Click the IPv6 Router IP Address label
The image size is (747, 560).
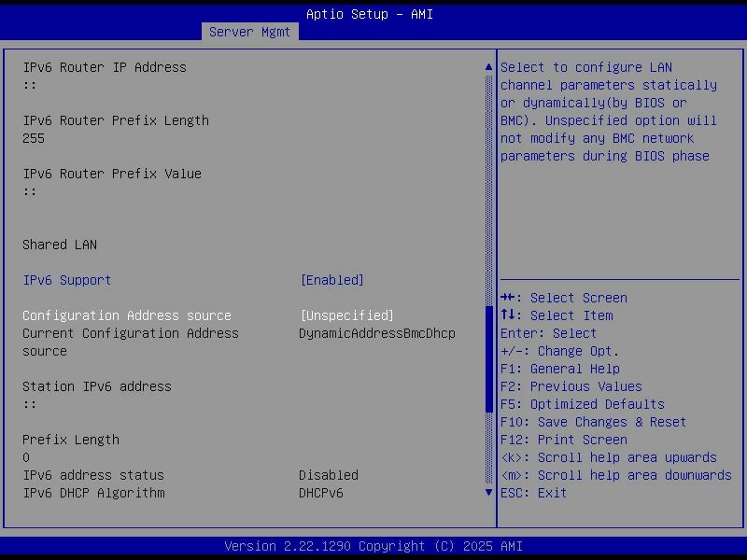tap(105, 67)
